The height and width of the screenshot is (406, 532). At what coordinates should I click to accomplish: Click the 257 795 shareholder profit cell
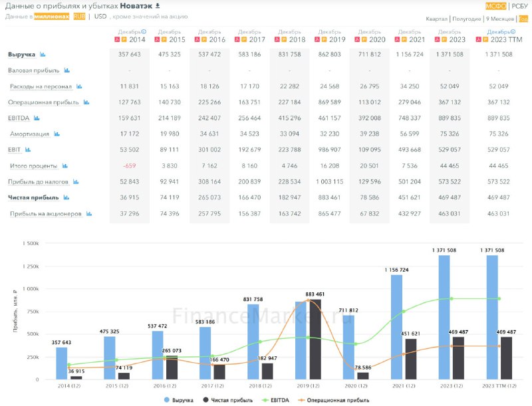(209, 213)
